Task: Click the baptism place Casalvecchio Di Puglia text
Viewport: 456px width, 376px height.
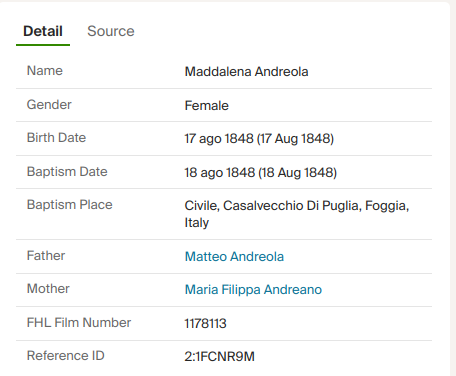Action: click(292, 206)
